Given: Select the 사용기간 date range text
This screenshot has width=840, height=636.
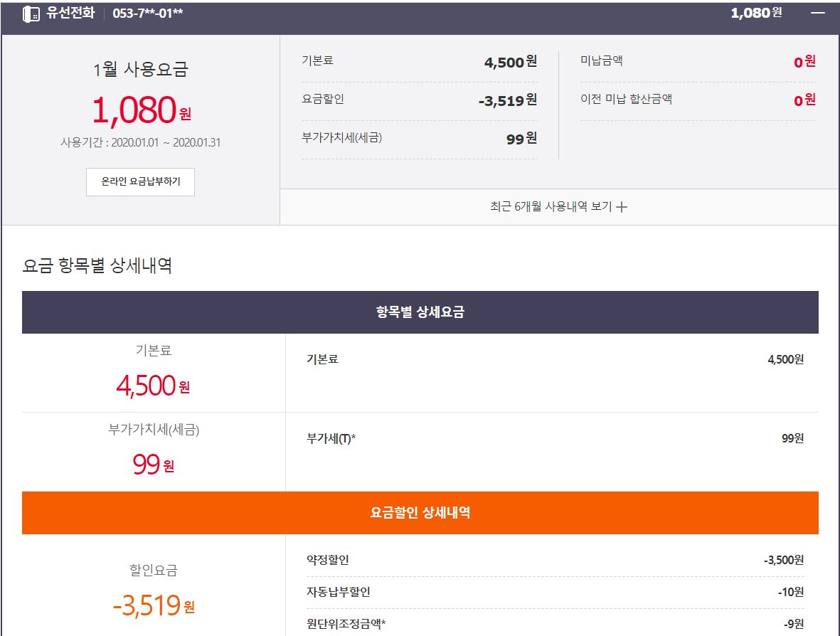Looking at the screenshot, I should [141, 142].
